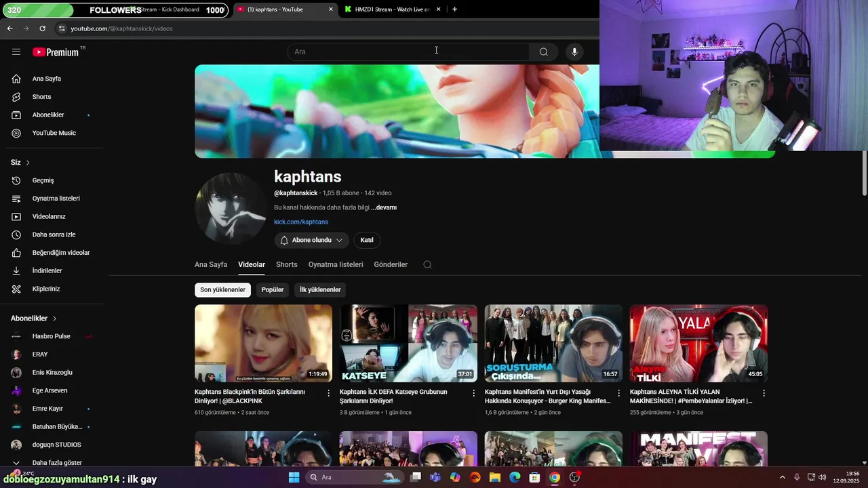Open options menu for the Blackpink video
The width and height of the screenshot is (868, 488).
click(329, 393)
